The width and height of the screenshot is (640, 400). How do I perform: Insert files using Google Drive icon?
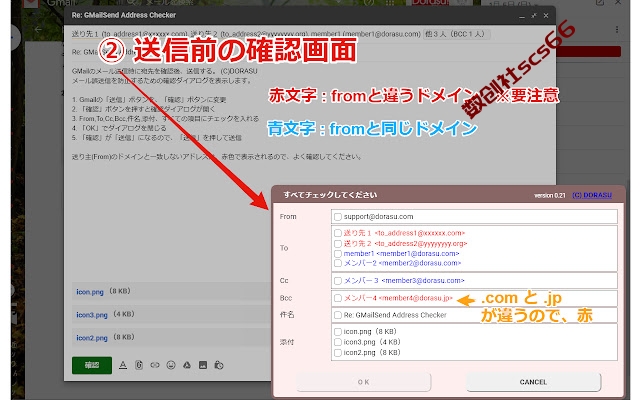click(x=187, y=365)
